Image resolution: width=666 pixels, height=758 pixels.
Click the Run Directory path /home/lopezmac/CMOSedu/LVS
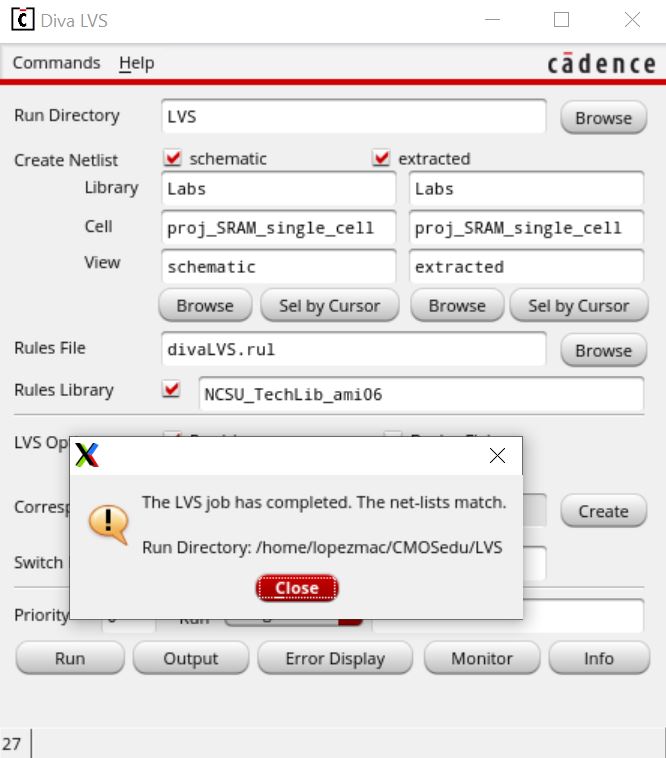(379, 547)
